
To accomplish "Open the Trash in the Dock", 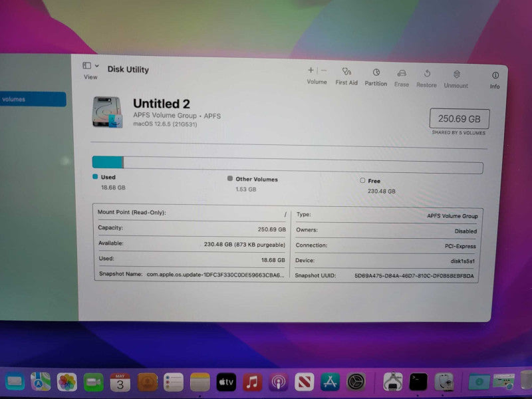I will click(x=526, y=380).
